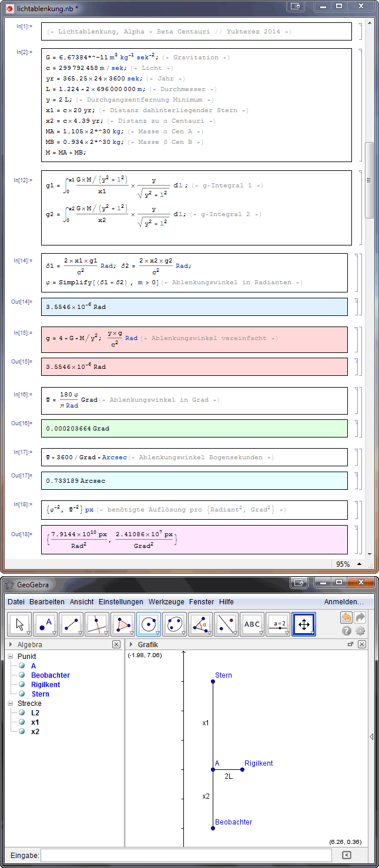
Task: Select item Beobachter in Algebra list
Action: tap(51, 675)
